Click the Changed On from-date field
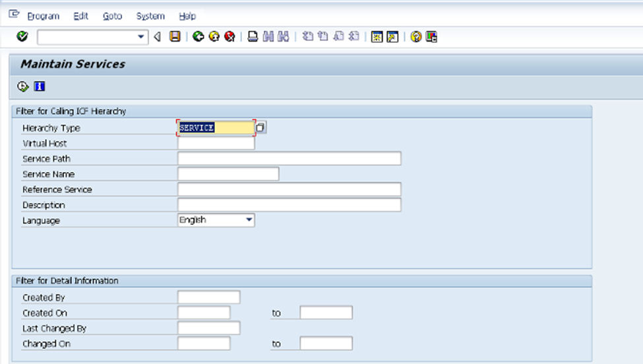Viewport: 643px width, 364px height. [x=204, y=344]
